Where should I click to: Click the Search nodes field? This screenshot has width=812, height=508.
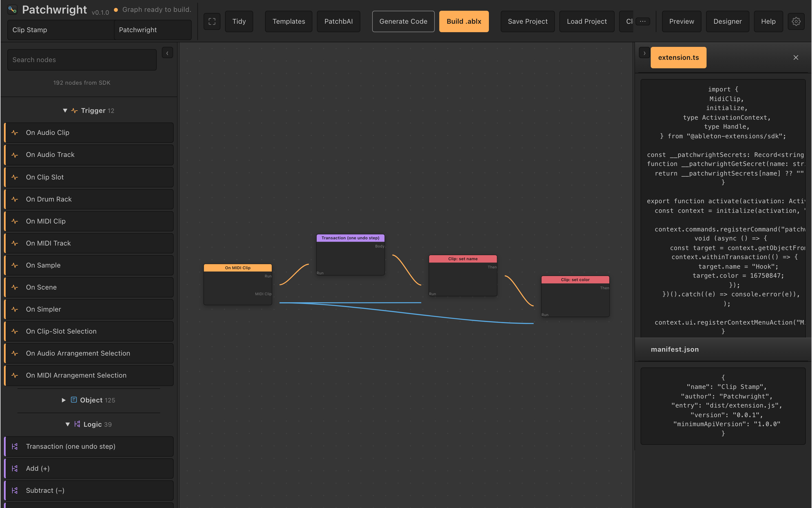pos(82,60)
